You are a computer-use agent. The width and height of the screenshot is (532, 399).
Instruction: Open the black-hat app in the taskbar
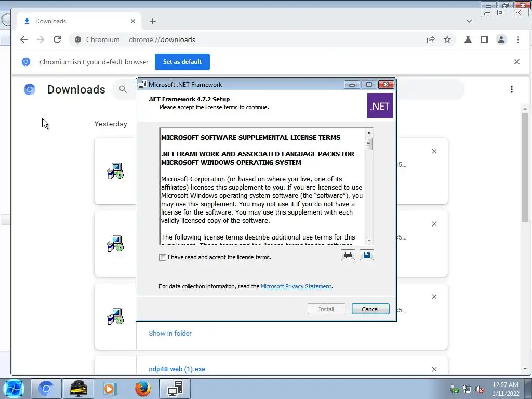(x=78, y=389)
